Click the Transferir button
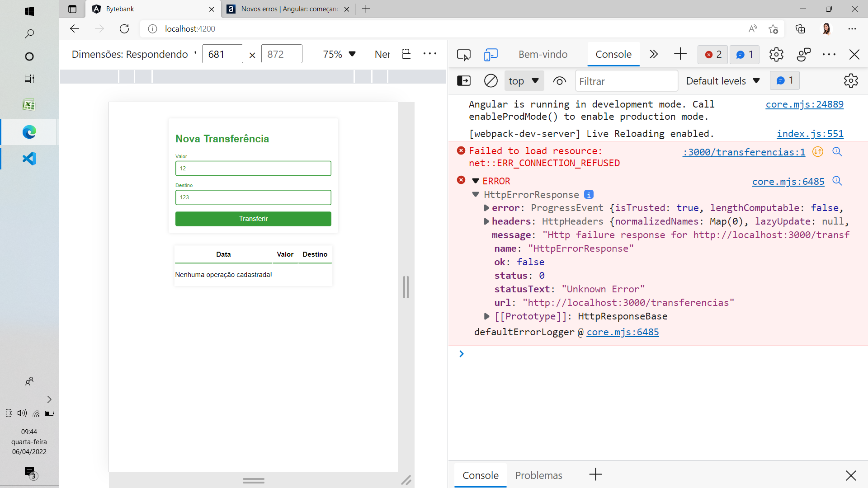 pos(253,219)
